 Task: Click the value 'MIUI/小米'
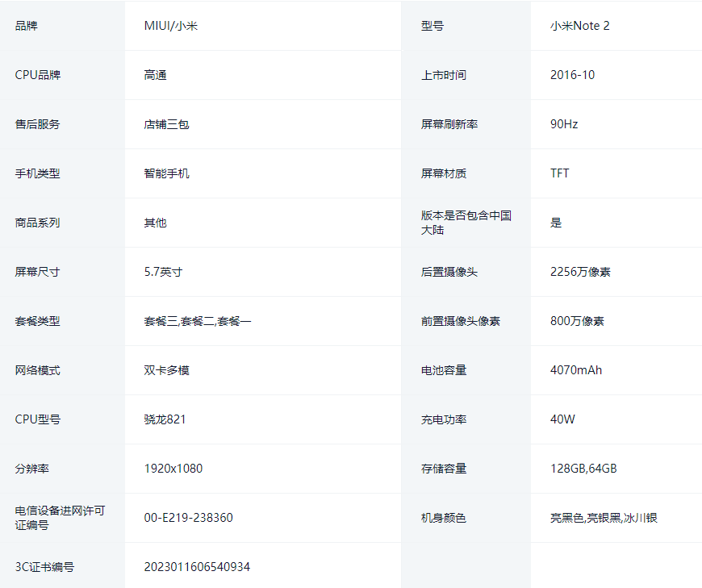tap(171, 26)
